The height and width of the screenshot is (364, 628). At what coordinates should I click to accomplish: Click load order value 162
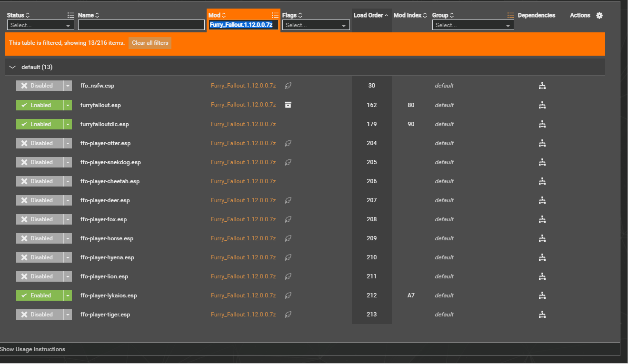(x=372, y=105)
